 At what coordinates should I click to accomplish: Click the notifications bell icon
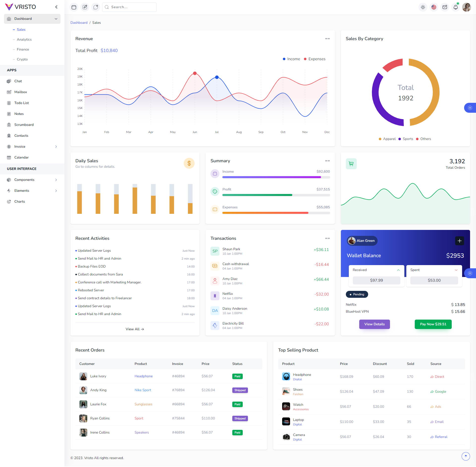point(456,7)
